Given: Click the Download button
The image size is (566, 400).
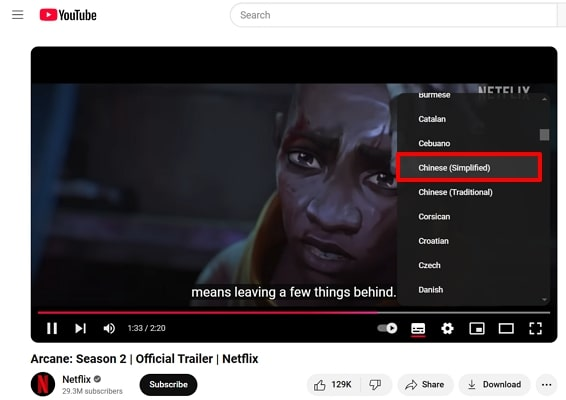Looking at the screenshot, I should click(494, 384).
